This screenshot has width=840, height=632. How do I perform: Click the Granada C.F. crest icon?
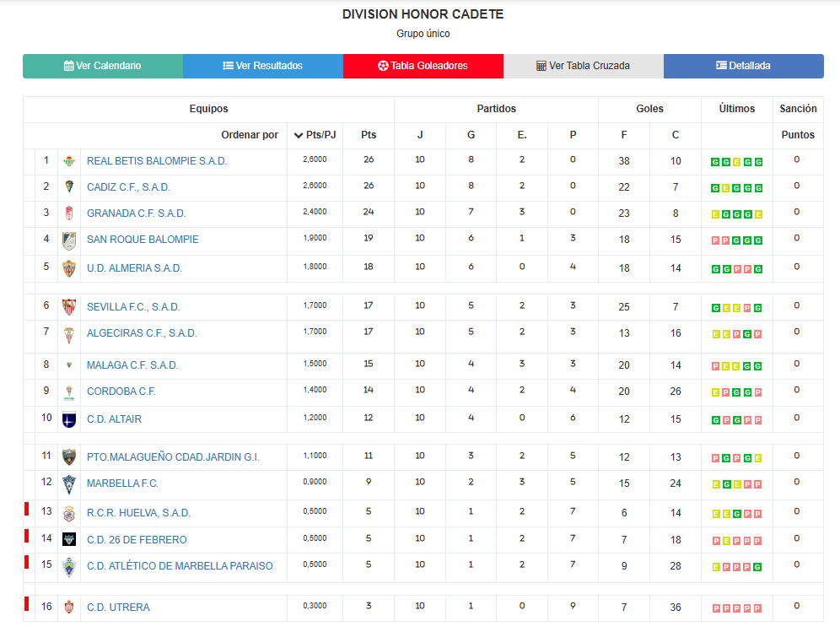pyautogui.click(x=69, y=213)
